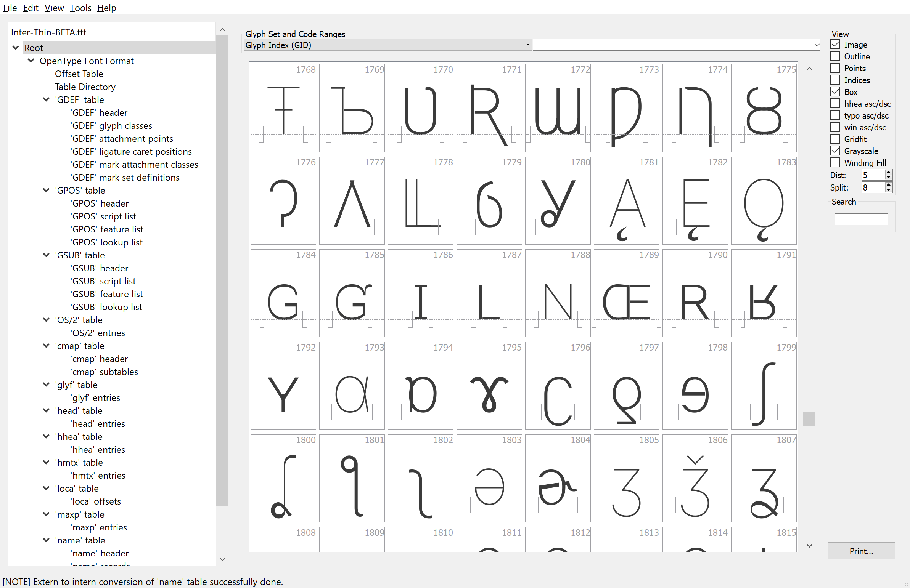Image resolution: width=910 pixels, height=588 pixels.
Task: Open the Help menu
Action: [x=106, y=8]
